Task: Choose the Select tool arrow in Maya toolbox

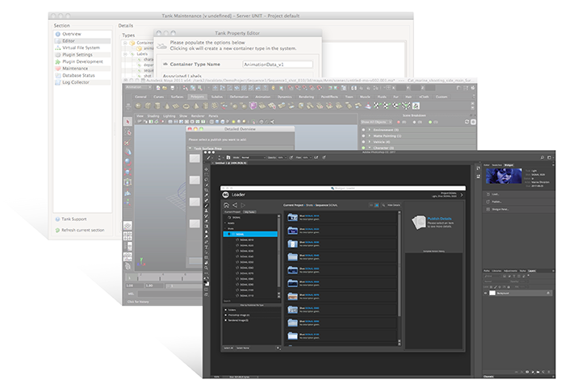Action: pos(128,122)
